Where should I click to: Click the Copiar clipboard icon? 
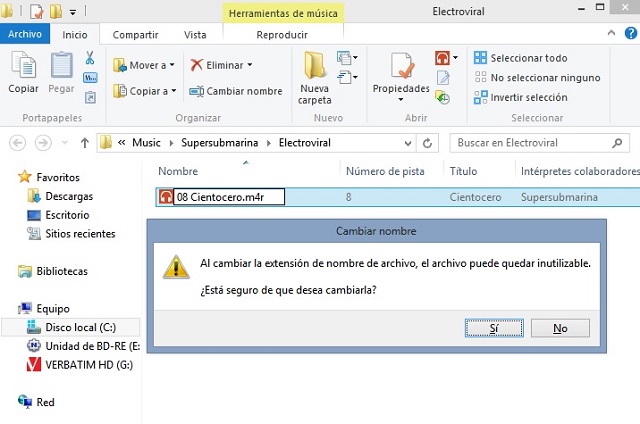[23, 64]
